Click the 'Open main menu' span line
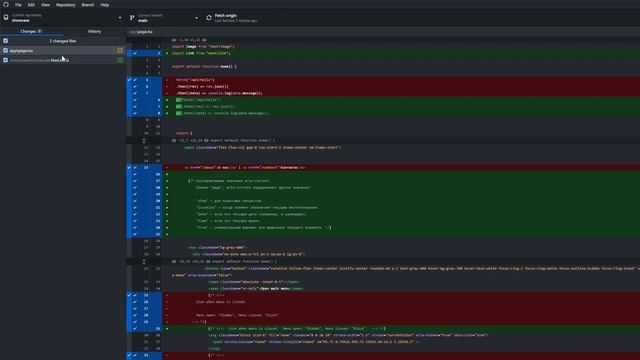This screenshot has width=640, height=360. click(x=256, y=289)
